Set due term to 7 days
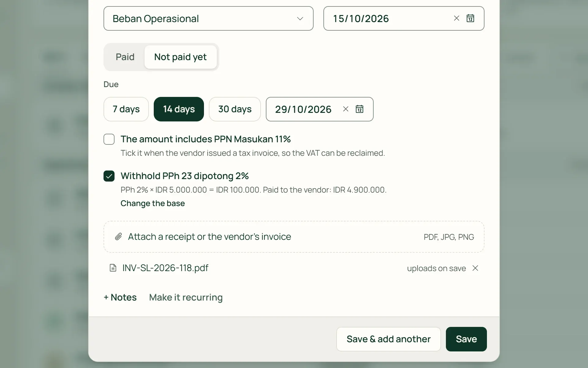The width and height of the screenshot is (588, 368). [126, 109]
